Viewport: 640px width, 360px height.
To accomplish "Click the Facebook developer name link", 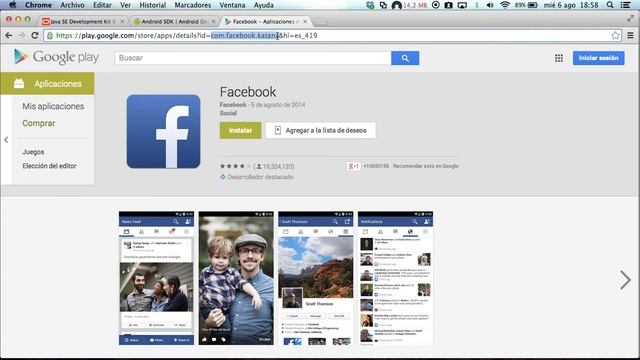I will (233, 104).
